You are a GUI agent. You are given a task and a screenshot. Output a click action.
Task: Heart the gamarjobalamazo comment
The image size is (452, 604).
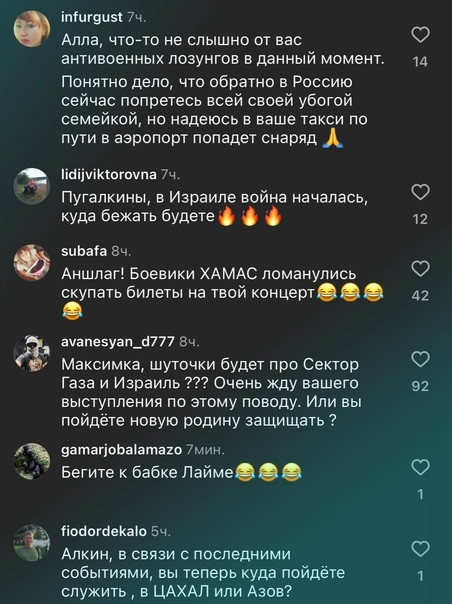(x=420, y=467)
